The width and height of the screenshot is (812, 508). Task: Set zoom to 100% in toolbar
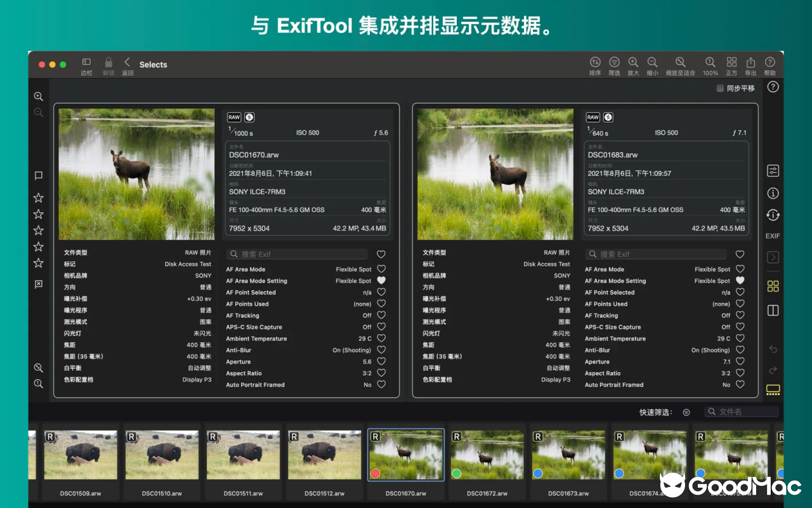[x=710, y=62]
